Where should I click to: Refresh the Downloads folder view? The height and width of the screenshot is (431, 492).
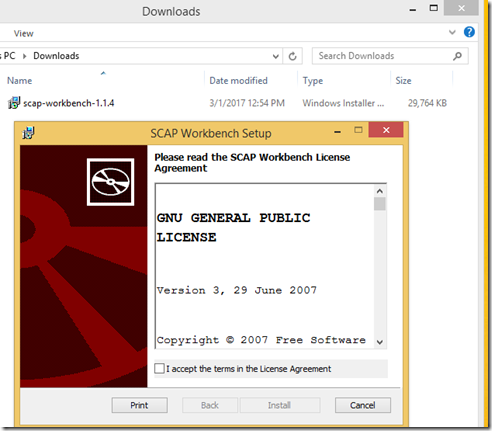pos(292,56)
